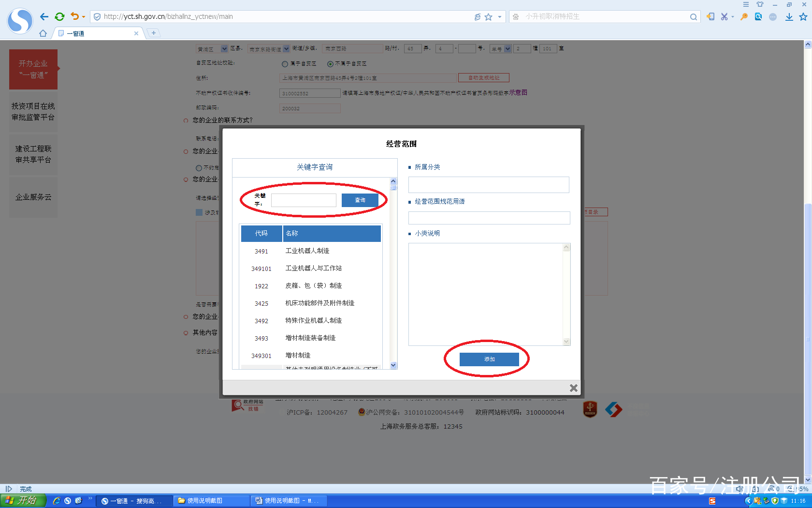Open the 单号 dropdown
The image size is (812, 508).
(507, 48)
